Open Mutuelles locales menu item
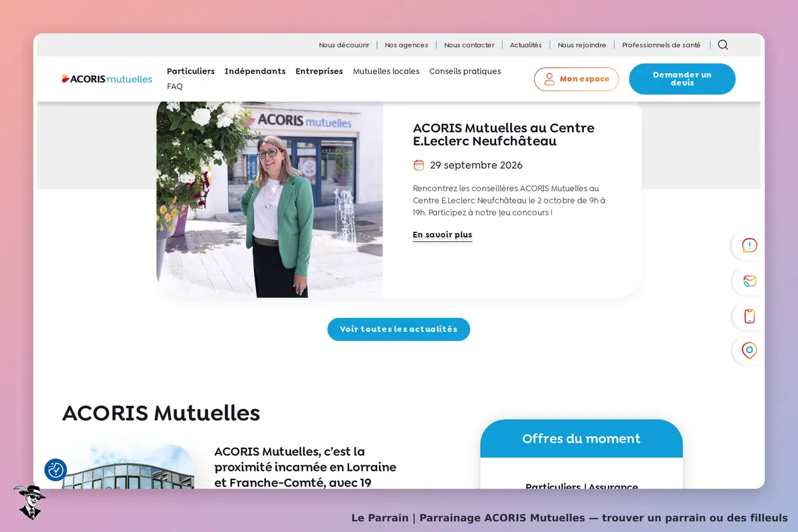Viewport: 798px width, 532px height. 386,71
